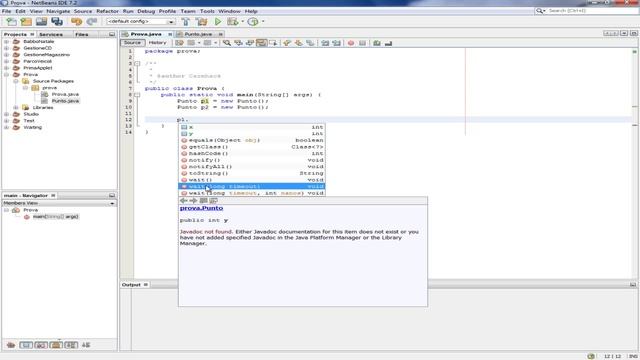Click the Uncomment editor toolbar icon
This screenshot has height=360, width=640.
(x=388, y=43)
